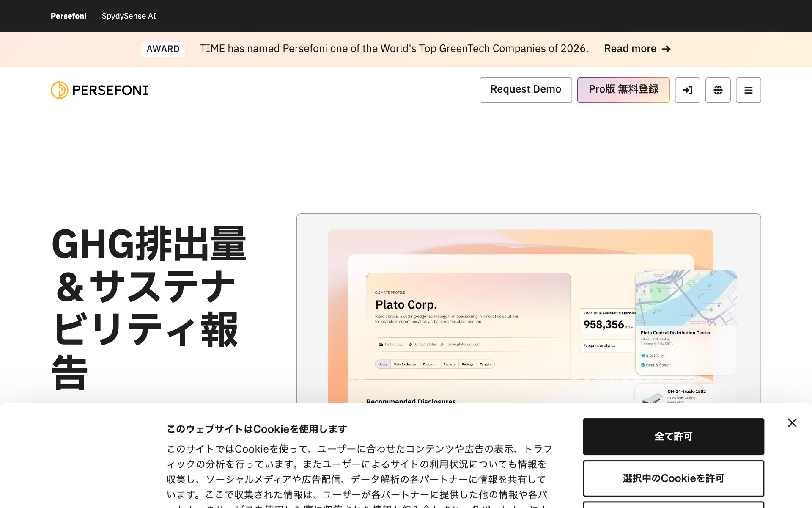Screen dimensions: 812x508
Task: Click 選択中のCookieを許可 button
Action: 673,478
